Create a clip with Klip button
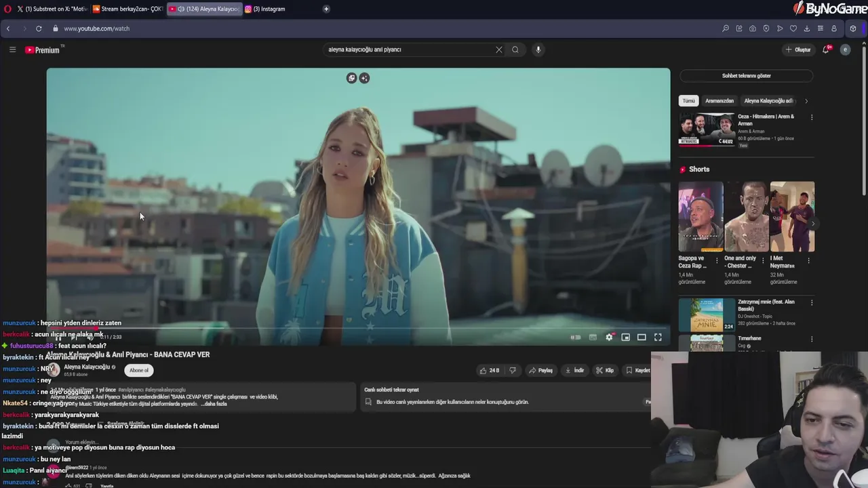The height and width of the screenshot is (488, 868). click(x=605, y=370)
